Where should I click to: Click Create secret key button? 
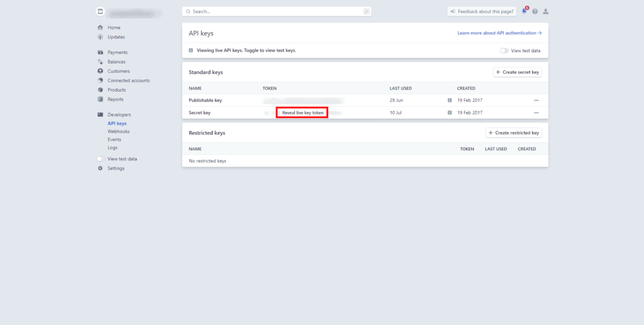point(518,72)
